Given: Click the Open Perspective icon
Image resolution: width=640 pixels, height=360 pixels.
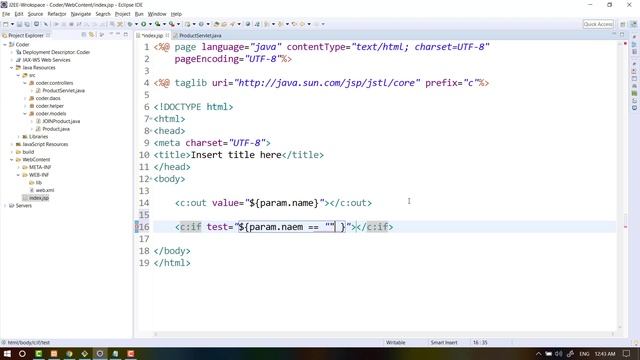Looking at the screenshot, I should click(623, 24).
